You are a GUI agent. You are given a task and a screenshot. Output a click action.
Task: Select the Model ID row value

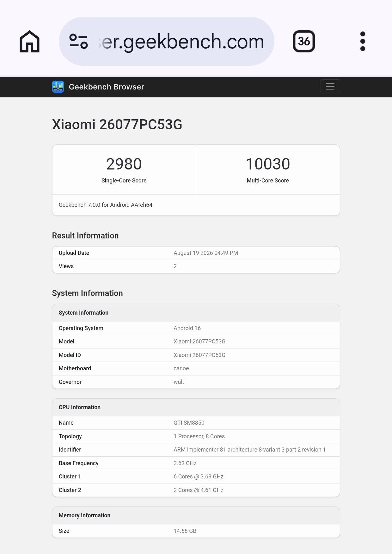[199, 355]
